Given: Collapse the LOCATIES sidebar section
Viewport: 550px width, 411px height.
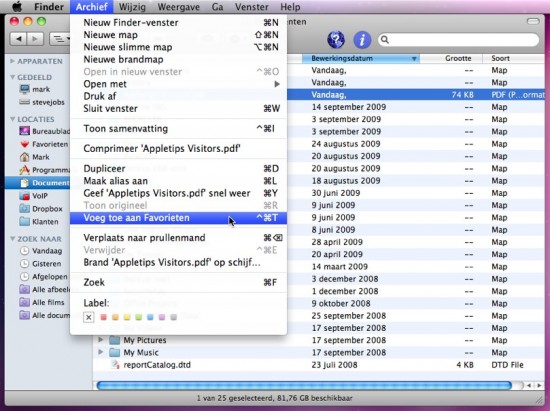Looking at the screenshot, I should (12, 119).
